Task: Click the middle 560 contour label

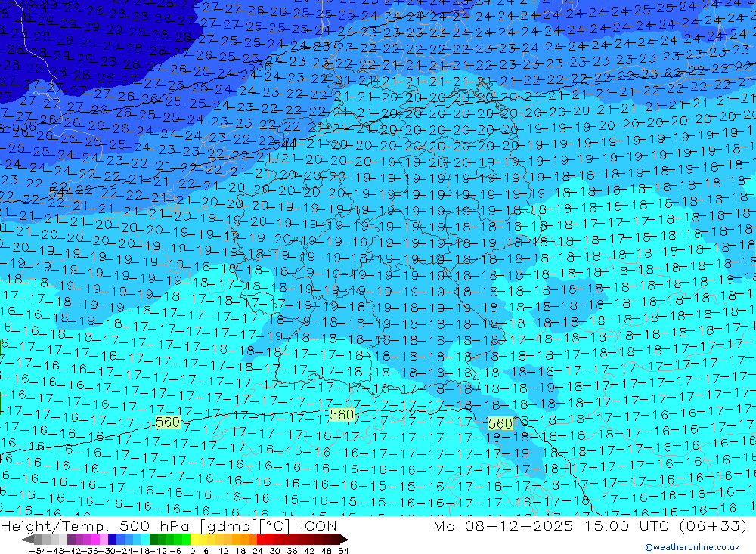Action: click(x=342, y=415)
